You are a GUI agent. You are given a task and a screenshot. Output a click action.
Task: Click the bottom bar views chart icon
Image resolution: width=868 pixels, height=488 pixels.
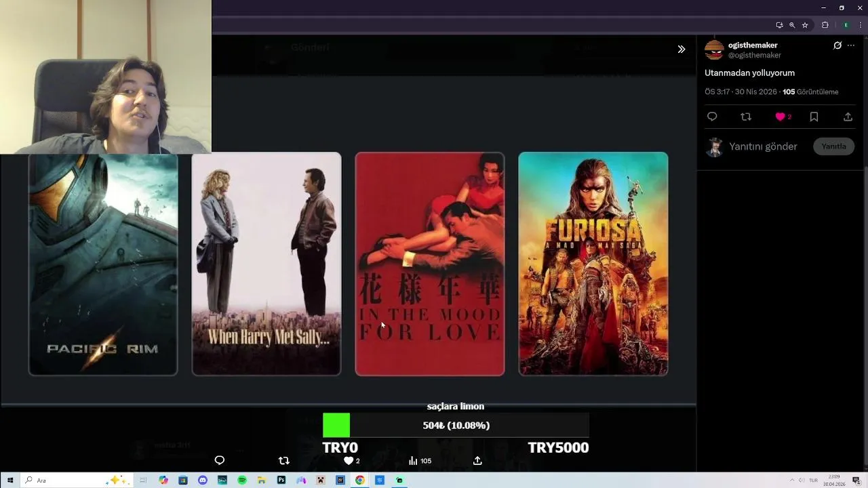(413, 461)
